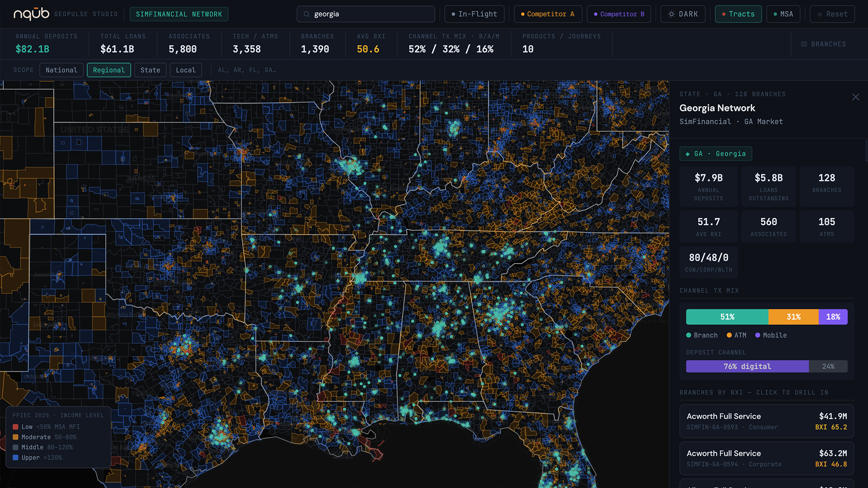868x488 pixels.
Task: Select the National scope
Action: point(61,70)
